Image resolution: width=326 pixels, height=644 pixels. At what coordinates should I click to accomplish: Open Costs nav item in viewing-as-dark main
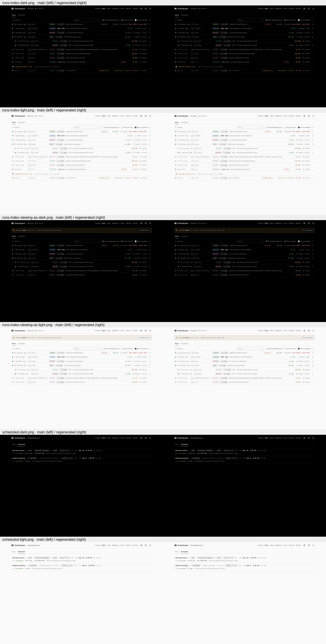(x=122, y=223)
